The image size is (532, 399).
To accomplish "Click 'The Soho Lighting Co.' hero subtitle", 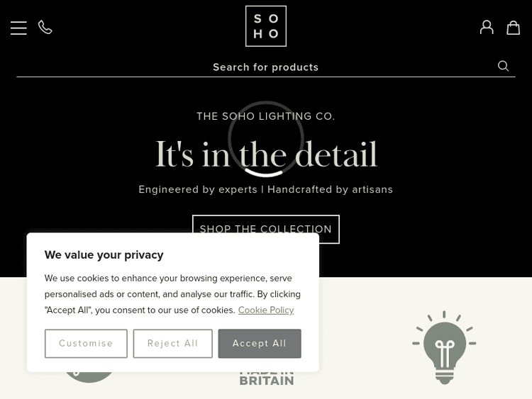I will (x=266, y=116).
